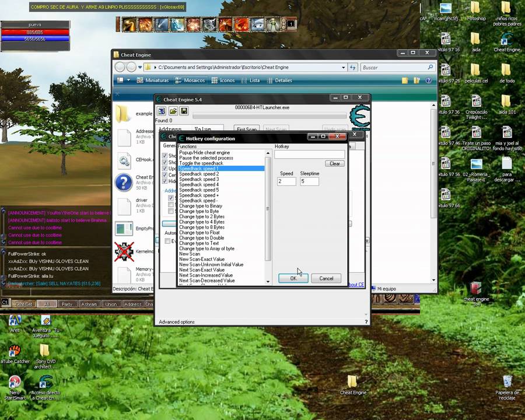Select the Ashram chat tab in game
Image resolution: width=525 pixels, height=420 pixels.
pos(89,304)
